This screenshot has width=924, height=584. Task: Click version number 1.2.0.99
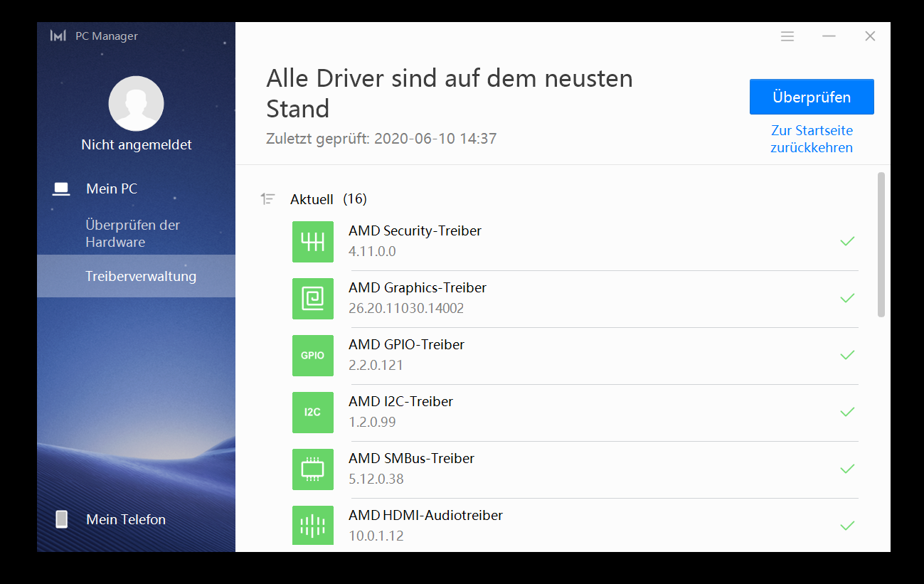(x=372, y=423)
